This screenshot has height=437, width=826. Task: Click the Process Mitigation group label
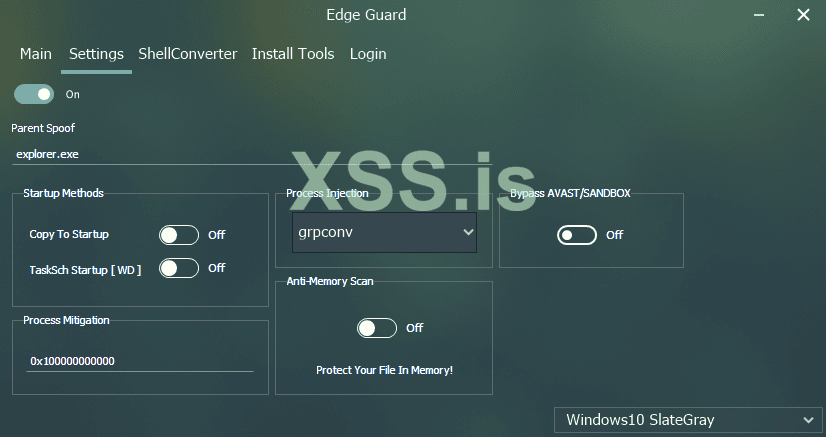pos(66,320)
